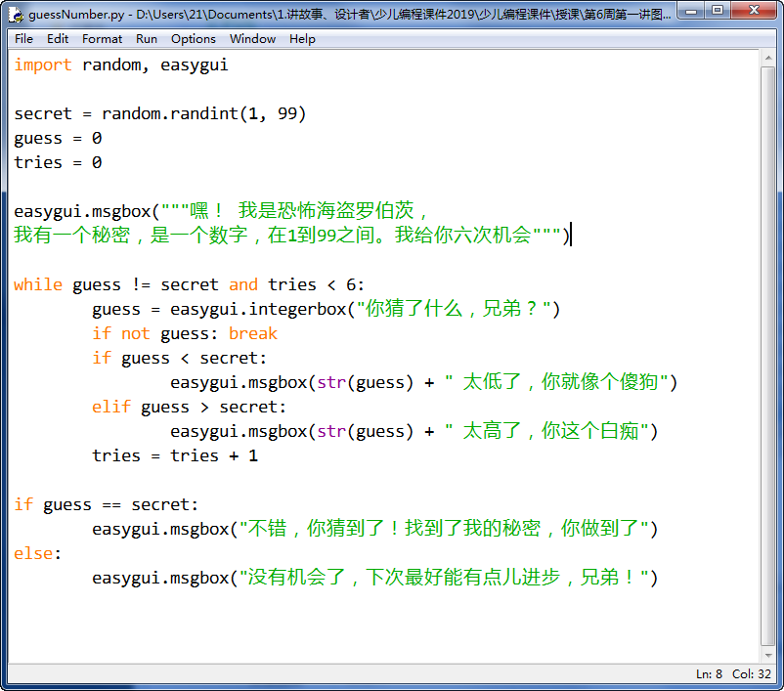784x691 pixels.
Task: Click the 'while' keyword
Action: pos(38,285)
